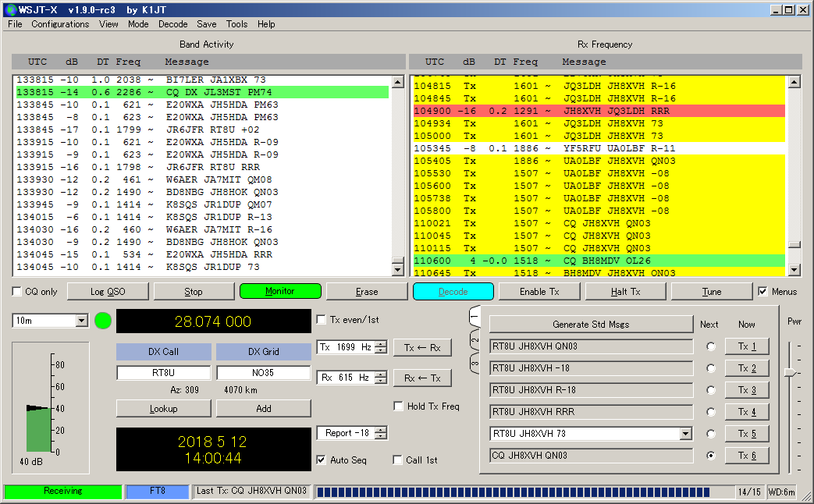The height and width of the screenshot is (504, 814).
Task: Enable the CQ only checkbox
Action: tap(17, 292)
